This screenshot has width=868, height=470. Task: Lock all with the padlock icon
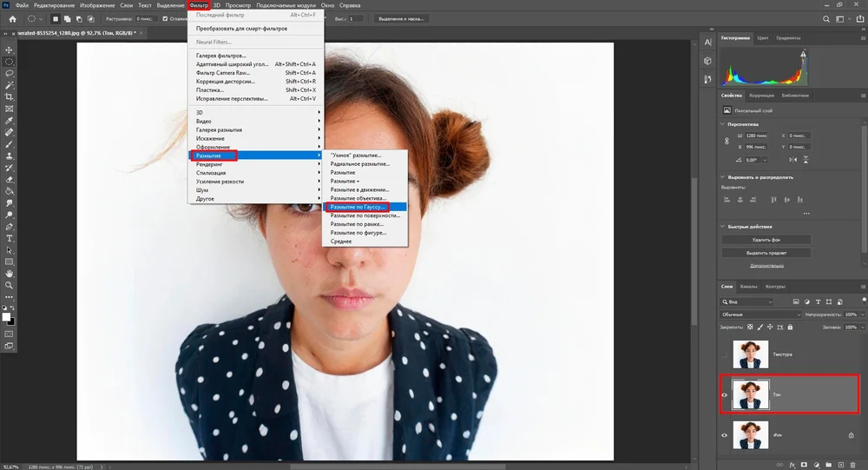tap(790, 327)
